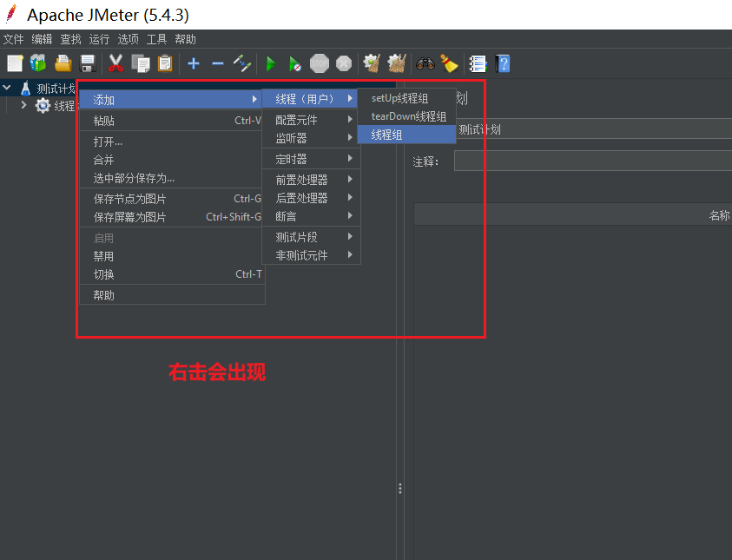The image size is (732, 560).
Task: Open the 选项 menu
Action: [128, 39]
